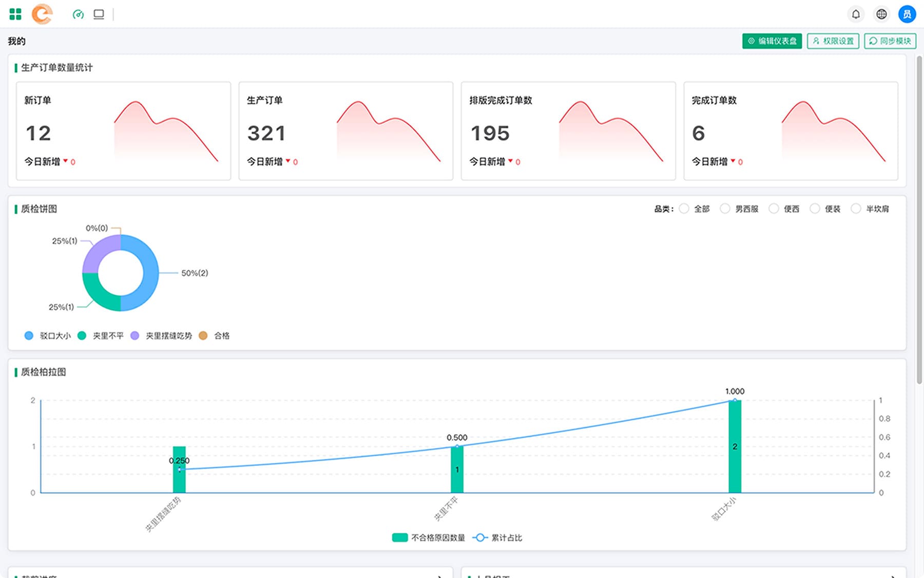Viewport: 924px width, 578px height.
Task: Open the blue user avatar menu
Action: (907, 14)
